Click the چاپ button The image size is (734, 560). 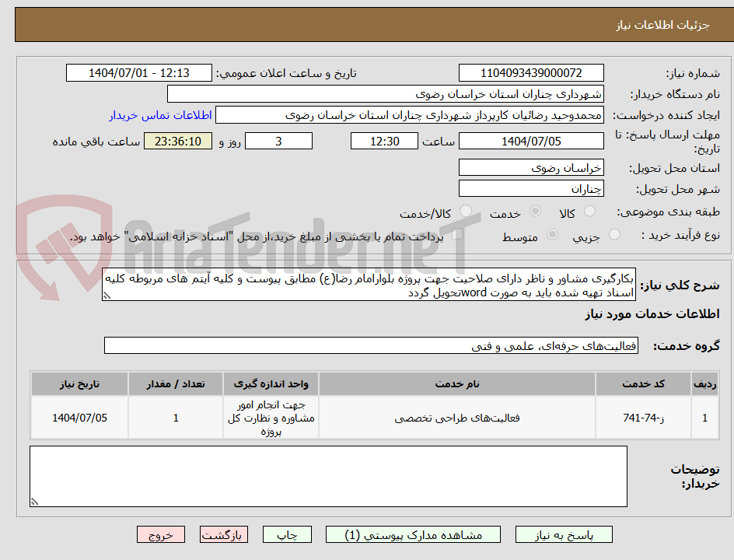287,534
